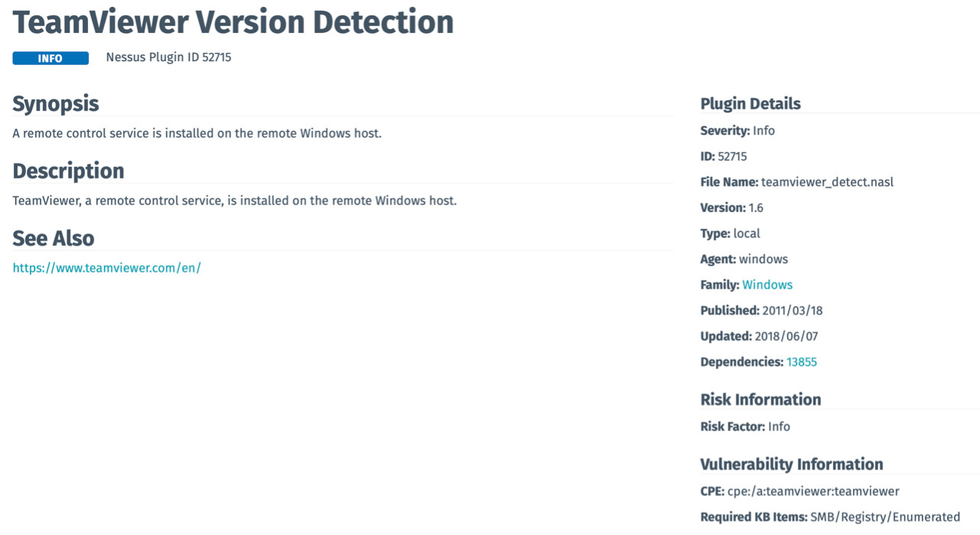
Task: Click the Synopsis heading
Action: tap(55, 103)
